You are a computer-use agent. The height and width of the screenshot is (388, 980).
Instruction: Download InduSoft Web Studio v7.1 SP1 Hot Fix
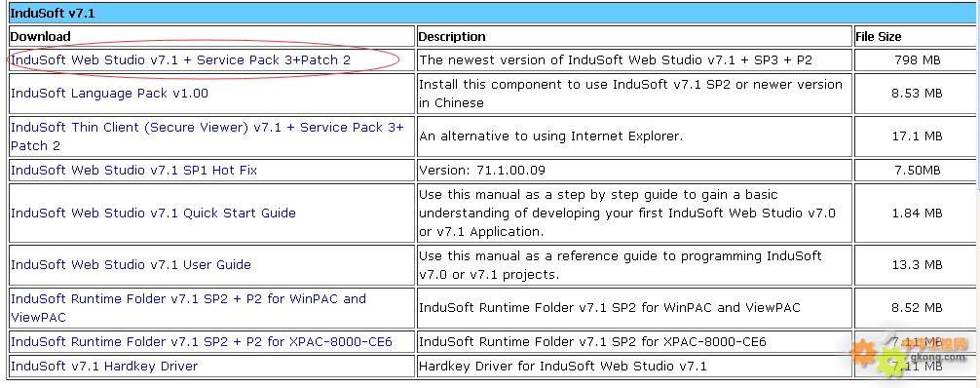click(133, 171)
